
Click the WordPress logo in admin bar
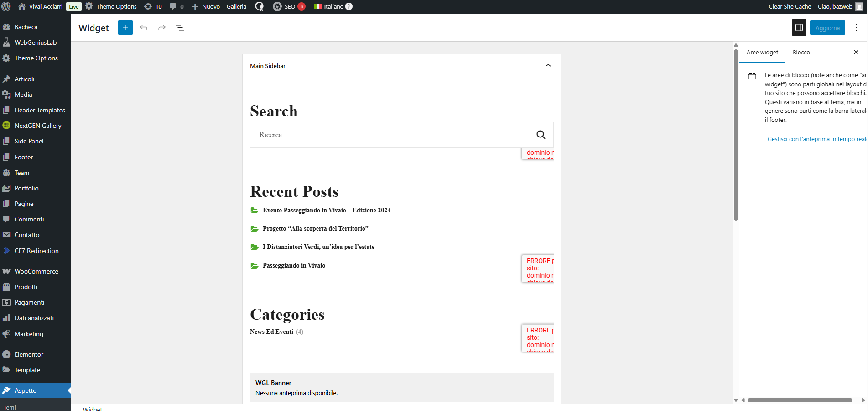(6, 6)
